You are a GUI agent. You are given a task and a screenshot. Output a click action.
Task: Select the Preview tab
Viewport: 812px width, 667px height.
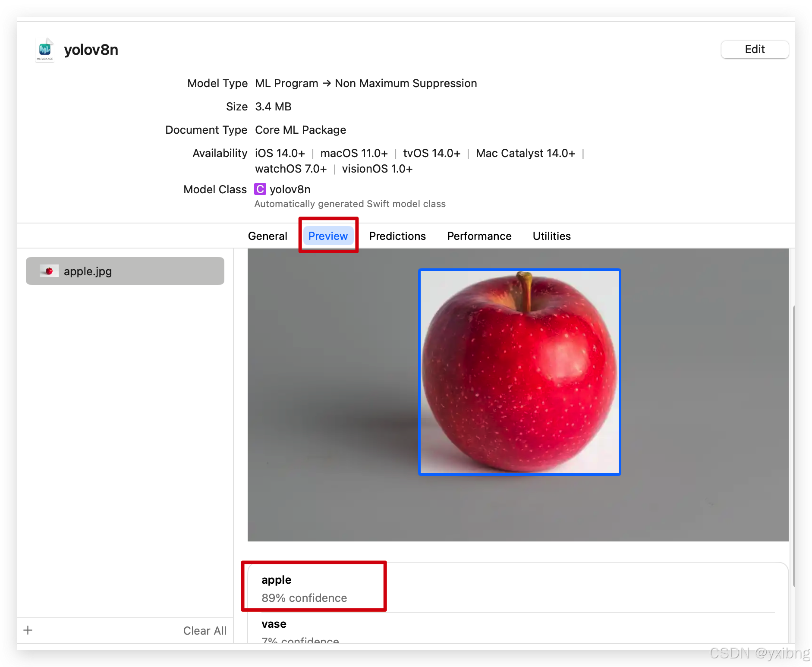coord(328,236)
